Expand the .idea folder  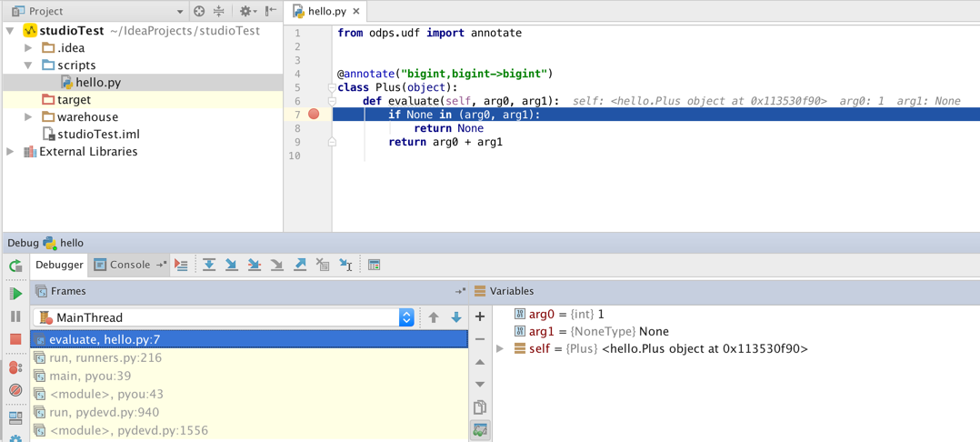pos(27,48)
